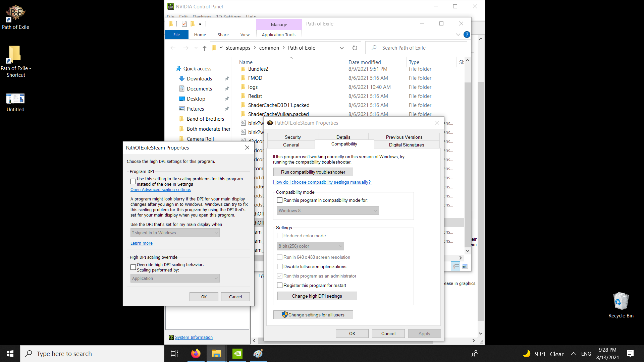This screenshot has height=362, width=644.
Task: Expand the Explorer ribbon chevron
Action: click(458, 35)
